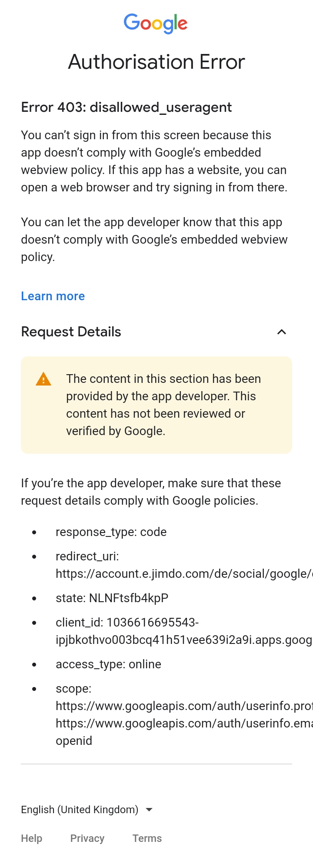Click the Google logo at the top

click(155, 23)
